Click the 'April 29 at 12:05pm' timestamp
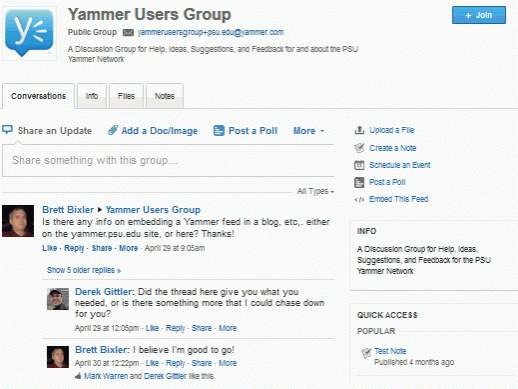Viewport: 518px width, 389px height. click(107, 328)
